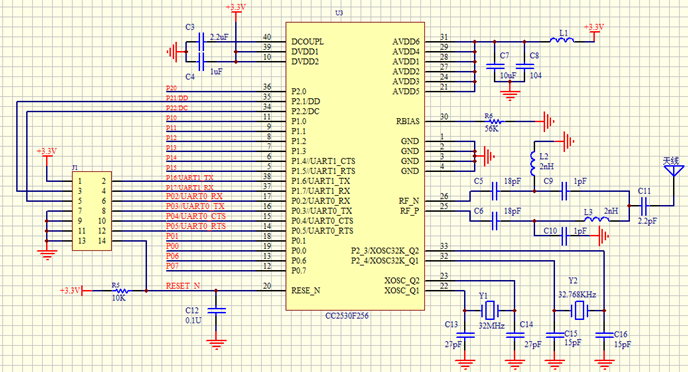This screenshot has height=372, width=688.
Task: Click capacitor C15 15pF symbol
Action: tap(555, 335)
